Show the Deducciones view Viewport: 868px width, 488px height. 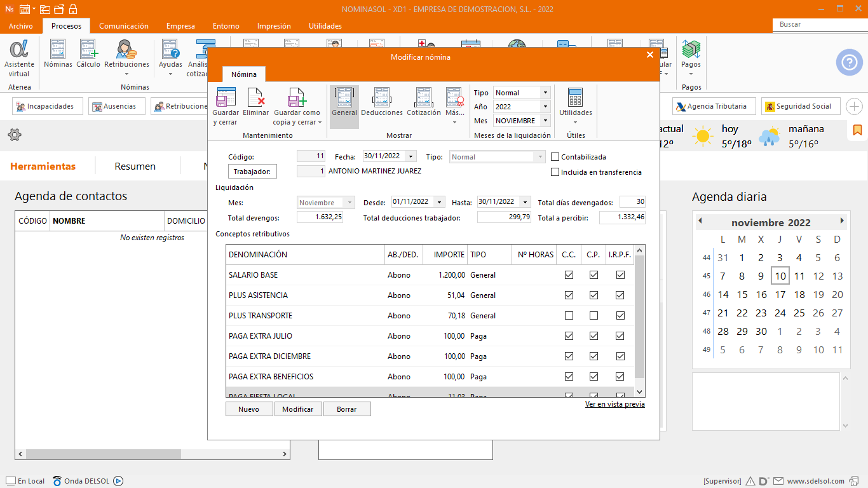coord(382,103)
